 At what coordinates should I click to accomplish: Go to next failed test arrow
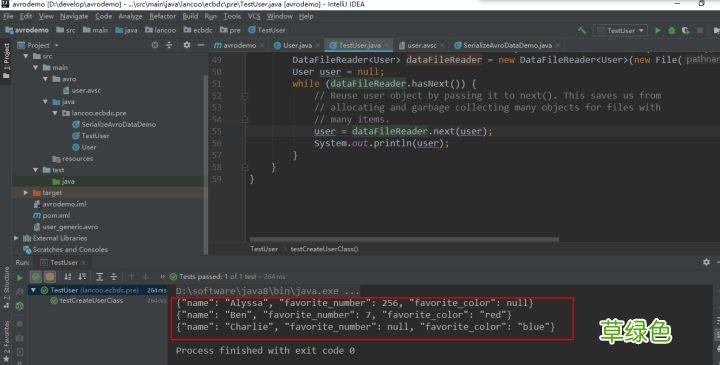coord(146,276)
